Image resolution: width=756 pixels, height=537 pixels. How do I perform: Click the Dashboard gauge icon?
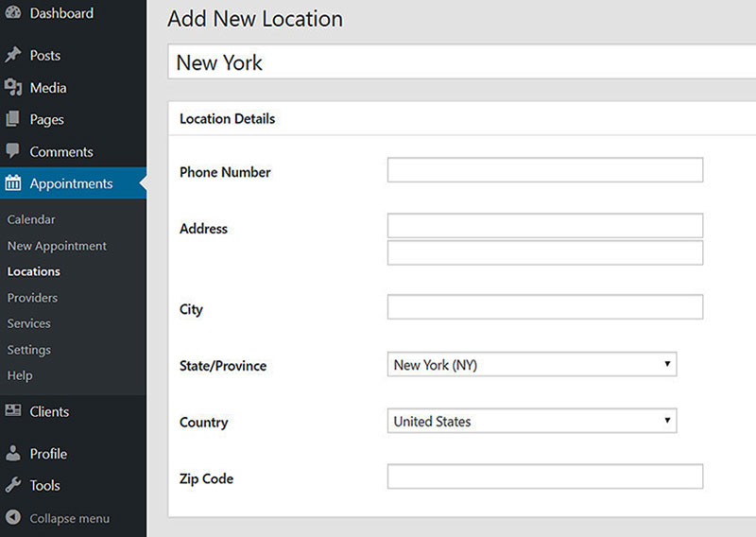pyautogui.click(x=13, y=12)
